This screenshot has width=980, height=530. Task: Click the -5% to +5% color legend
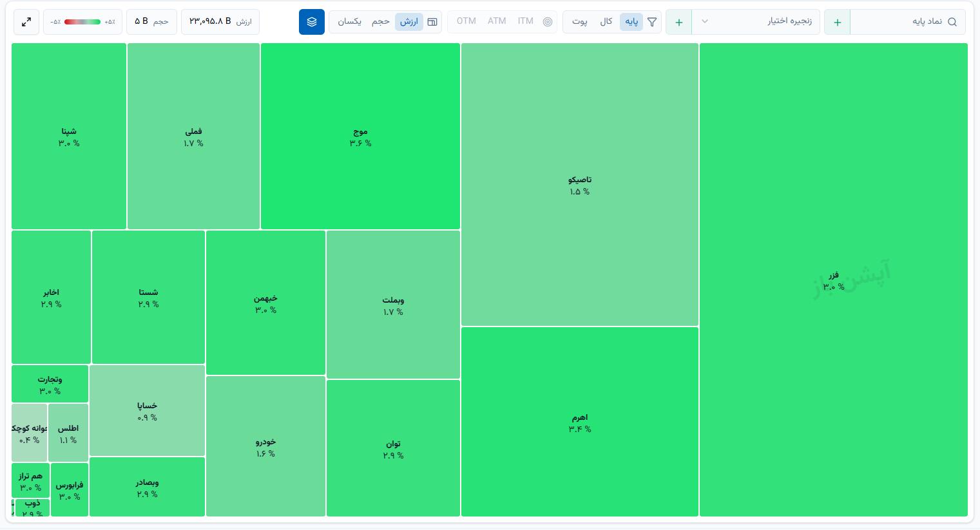pyautogui.click(x=82, y=22)
